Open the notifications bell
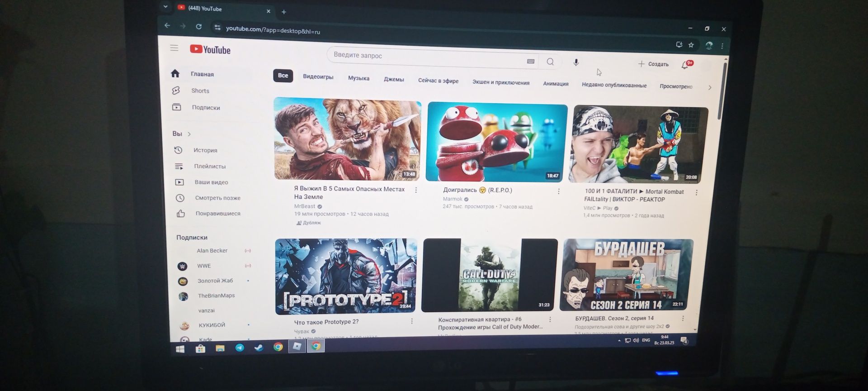Viewport: 868px width, 391px height. (x=685, y=65)
